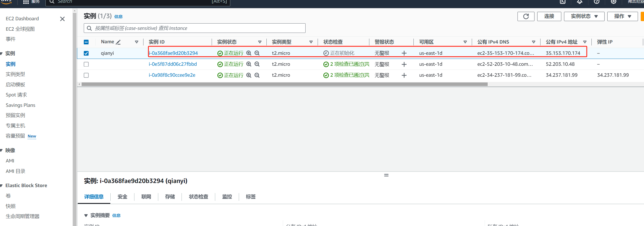Check the i-0e5f87dd06c27fbbd row checkbox

86,64
